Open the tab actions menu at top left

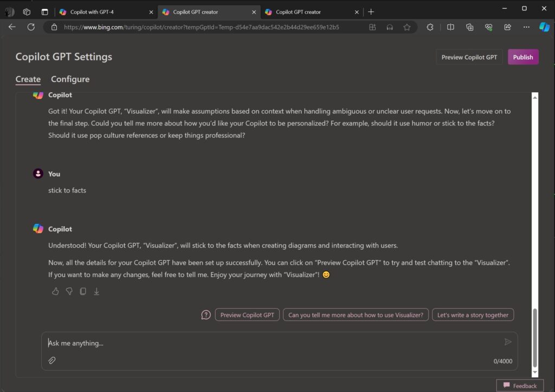45,11
